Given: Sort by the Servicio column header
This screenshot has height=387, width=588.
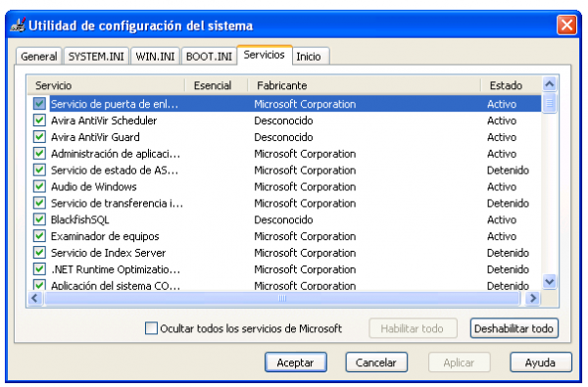Looking at the screenshot, I should 106,85.
